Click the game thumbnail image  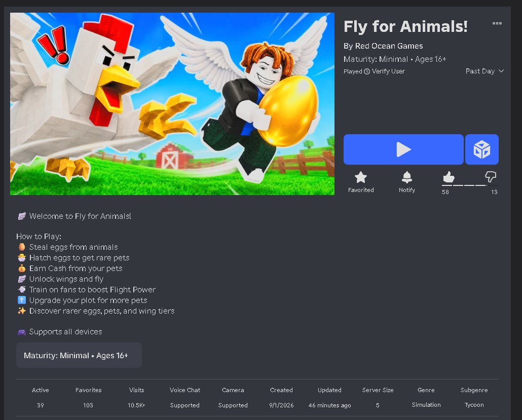click(x=172, y=104)
